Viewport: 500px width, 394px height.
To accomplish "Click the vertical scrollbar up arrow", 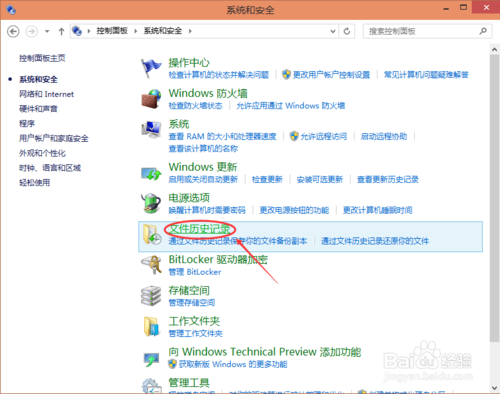I will click(494, 50).
